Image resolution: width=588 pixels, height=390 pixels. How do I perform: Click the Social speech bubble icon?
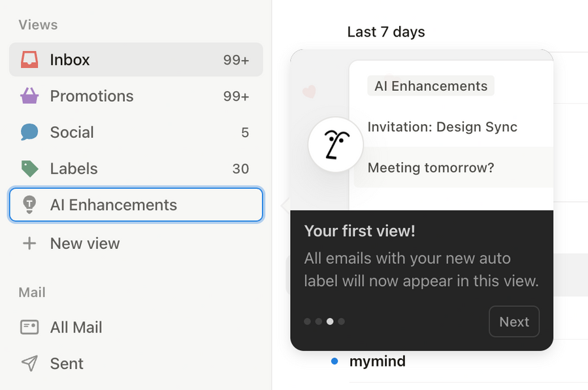[29, 132]
